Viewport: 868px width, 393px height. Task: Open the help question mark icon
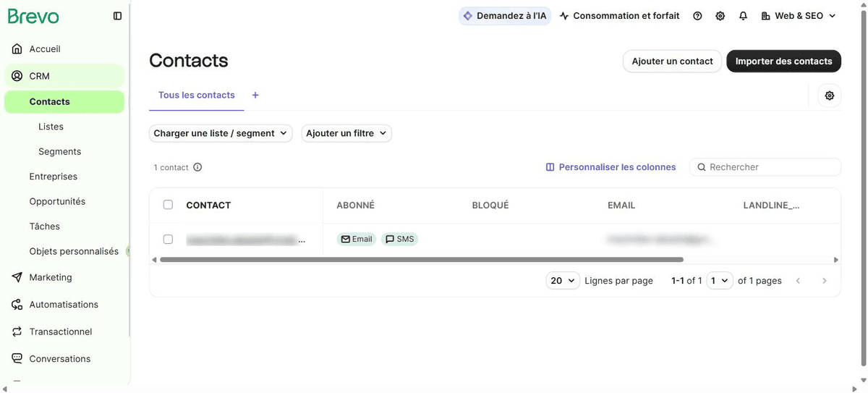697,16
